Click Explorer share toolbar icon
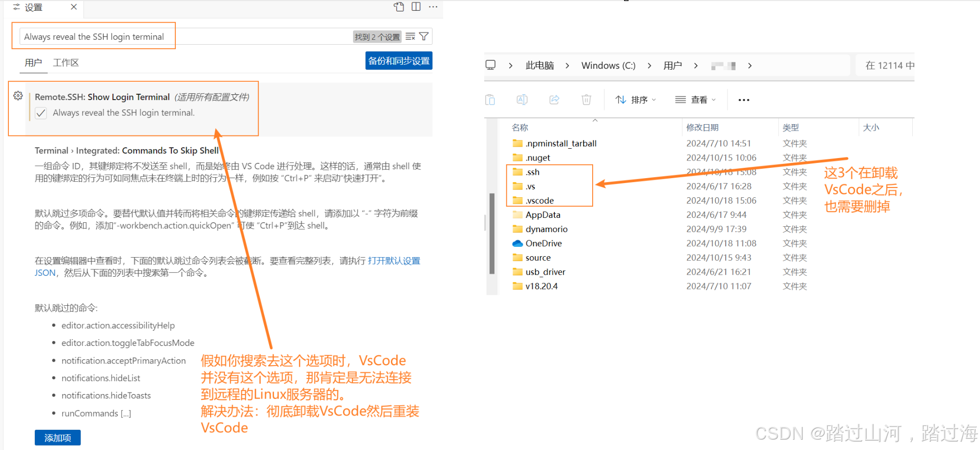 (554, 100)
